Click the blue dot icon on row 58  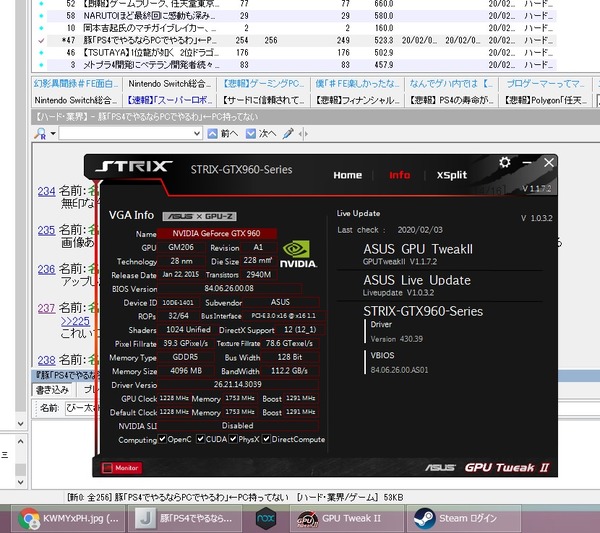coord(41,16)
